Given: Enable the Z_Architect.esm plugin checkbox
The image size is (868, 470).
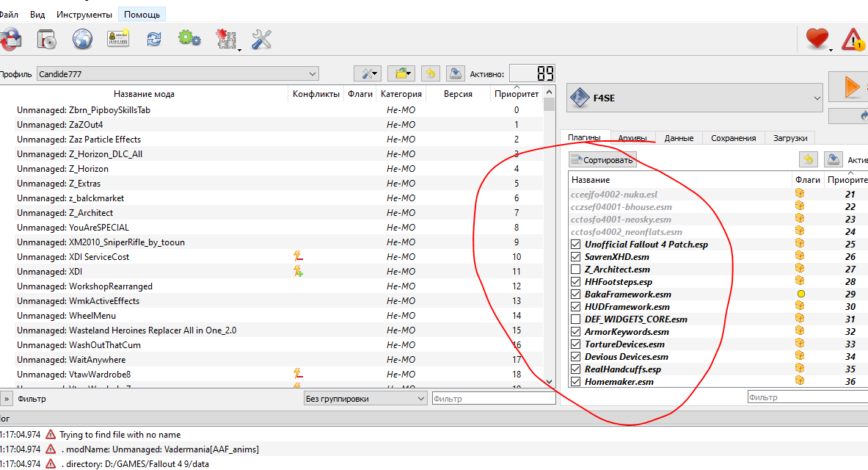Looking at the screenshot, I should click(576, 270).
